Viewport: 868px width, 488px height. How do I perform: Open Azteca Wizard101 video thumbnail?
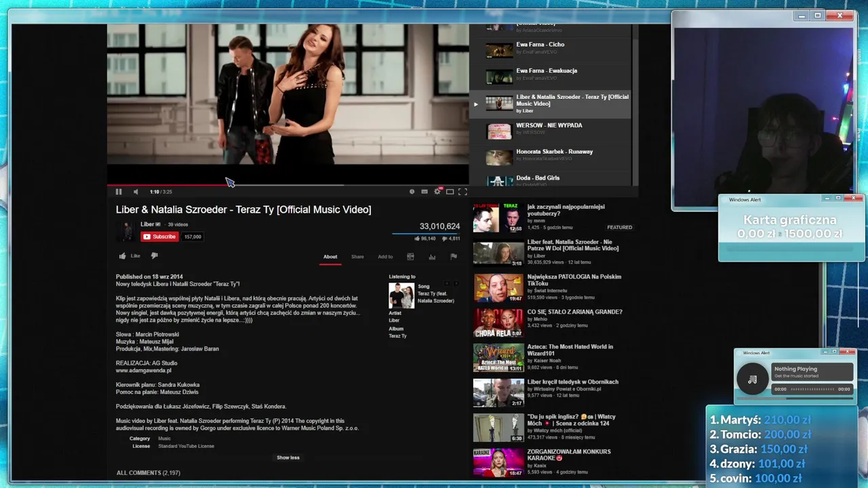(498, 358)
